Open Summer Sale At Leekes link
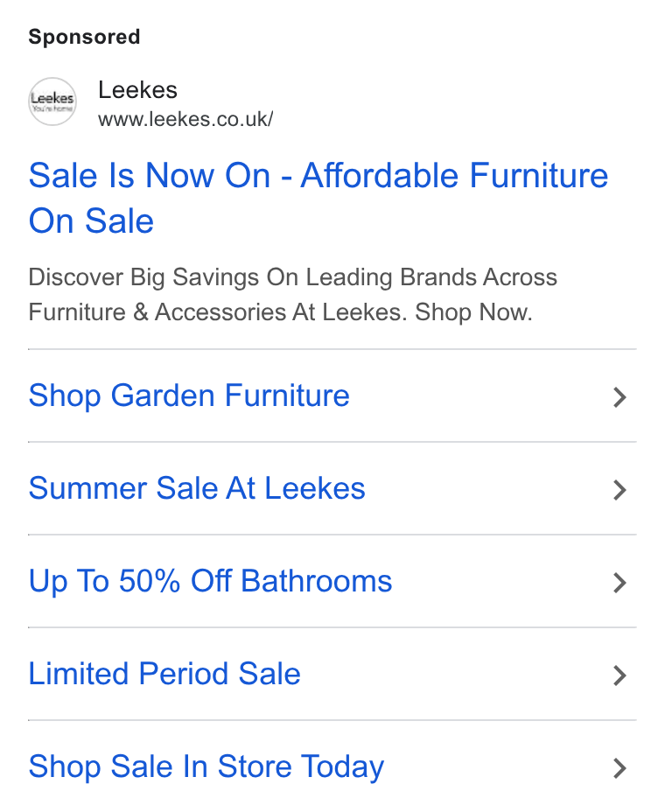This screenshot has height=812, width=665. coord(197,488)
